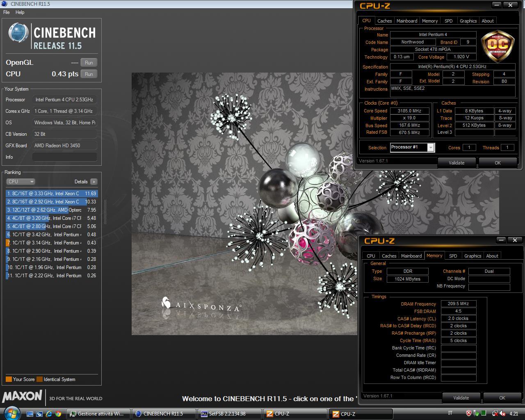
Task: Click the Core Speed 3185.0 MHz value
Action: pos(409,111)
